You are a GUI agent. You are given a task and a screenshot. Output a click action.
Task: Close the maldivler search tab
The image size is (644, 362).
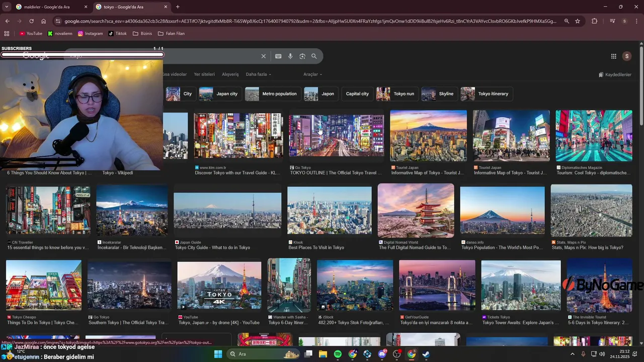click(86, 7)
